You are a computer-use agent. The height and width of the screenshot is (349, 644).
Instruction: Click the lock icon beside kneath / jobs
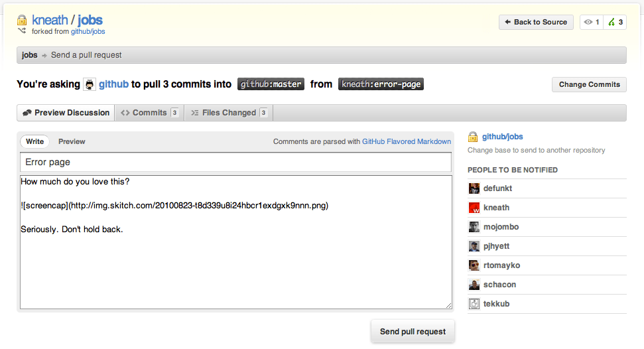(x=22, y=20)
